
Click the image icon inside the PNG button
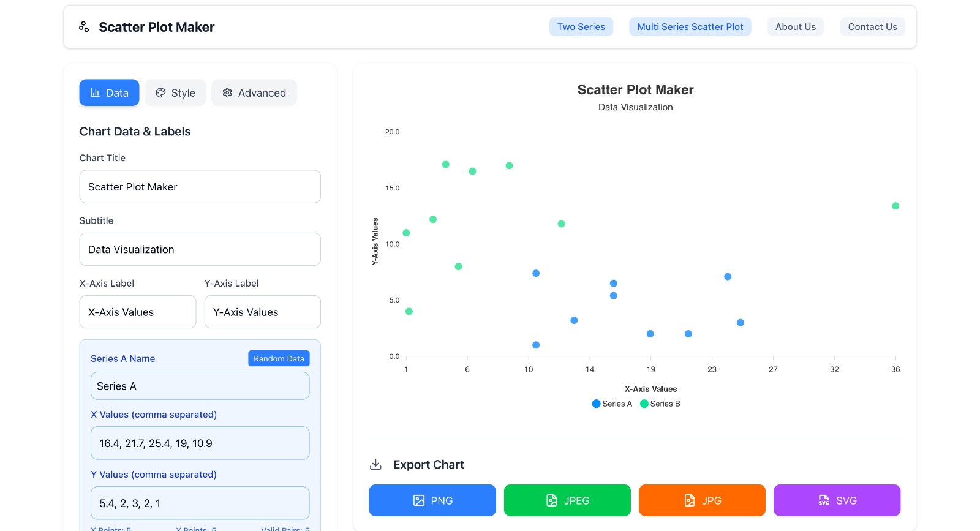tap(418, 500)
